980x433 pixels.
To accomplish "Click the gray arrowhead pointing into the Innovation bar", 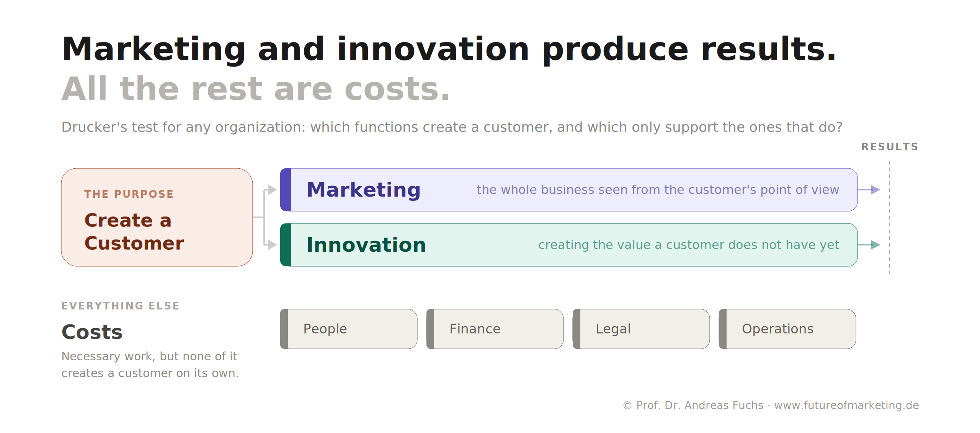I will tap(272, 245).
